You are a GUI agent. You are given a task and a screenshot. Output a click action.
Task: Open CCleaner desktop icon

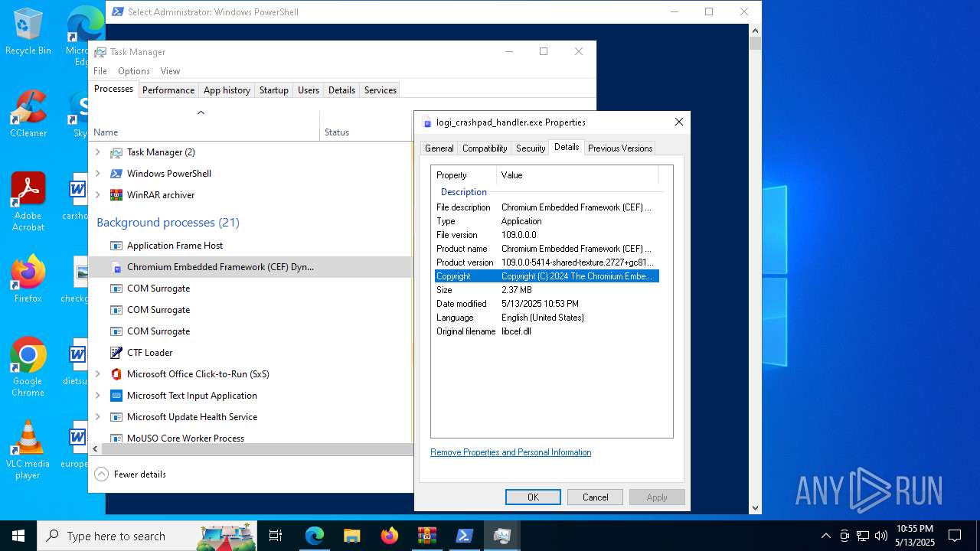click(x=28, y=113)
